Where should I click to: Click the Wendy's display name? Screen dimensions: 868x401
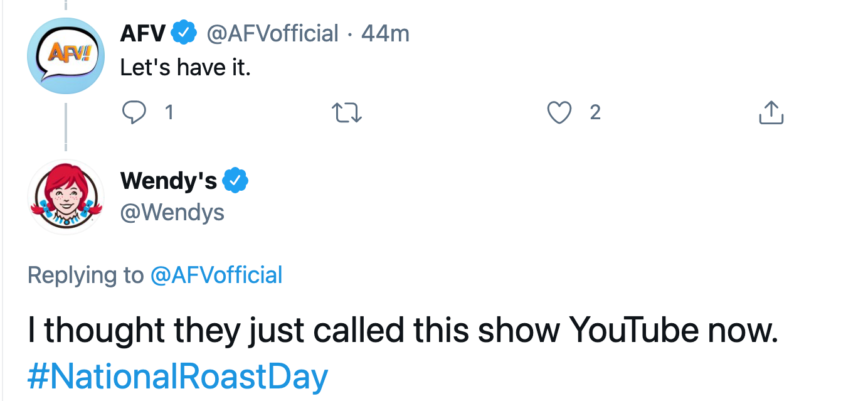[168, 181]
